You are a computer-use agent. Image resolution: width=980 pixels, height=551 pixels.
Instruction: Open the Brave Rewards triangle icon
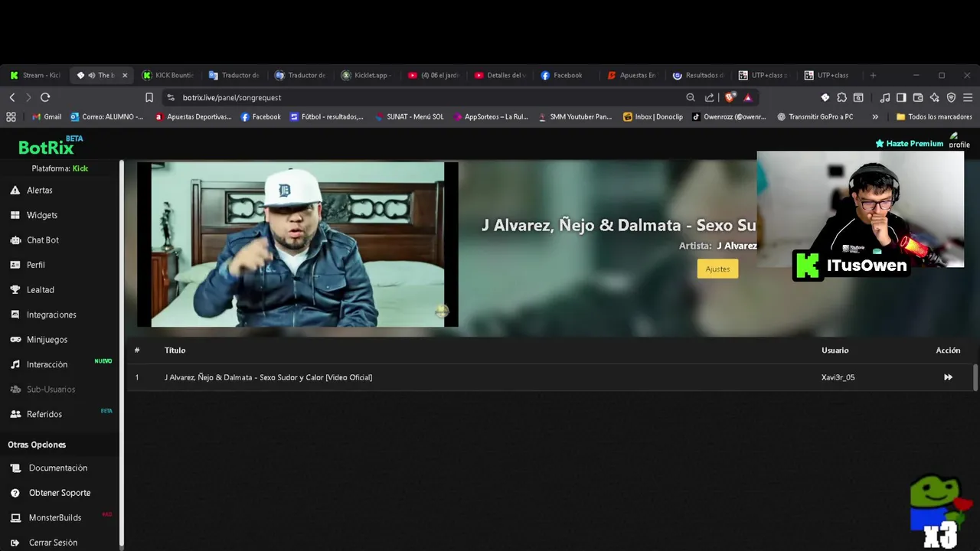[748, 97]
